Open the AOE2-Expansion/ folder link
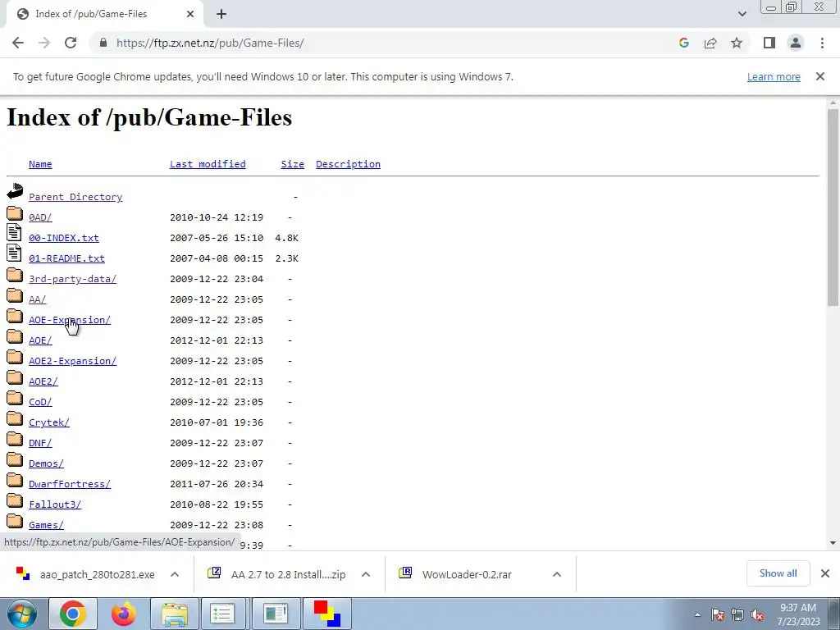This screenshot has height=630, width=840. 72,361
